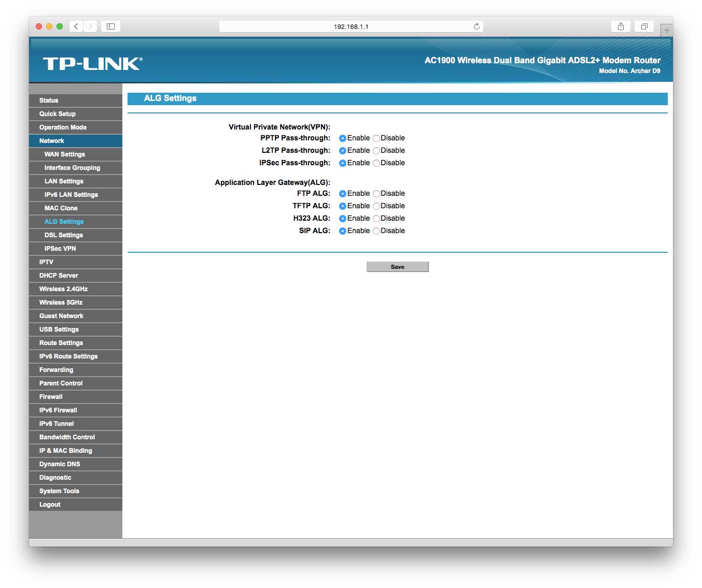Click the Virtual Private Network(VPN) label
The image size is (702, 588).
pyautogui.click(x=279, y=127)
